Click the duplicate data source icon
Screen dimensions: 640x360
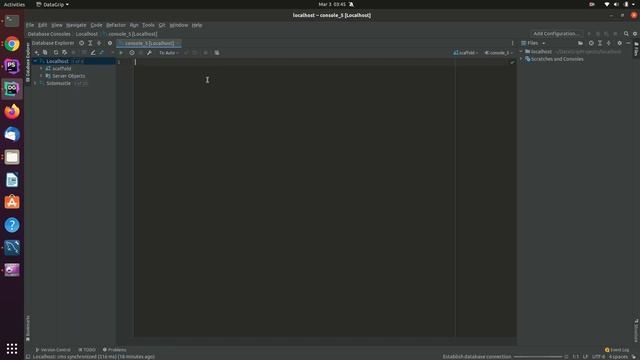tap(45, 53)
